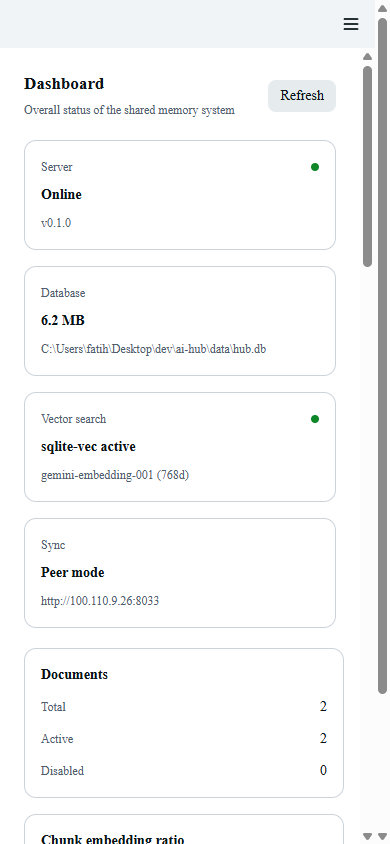The height and width of the screenshot is (844, 390).
Task: Click the inner scrollbar up arrow
Action: (367, 57)
